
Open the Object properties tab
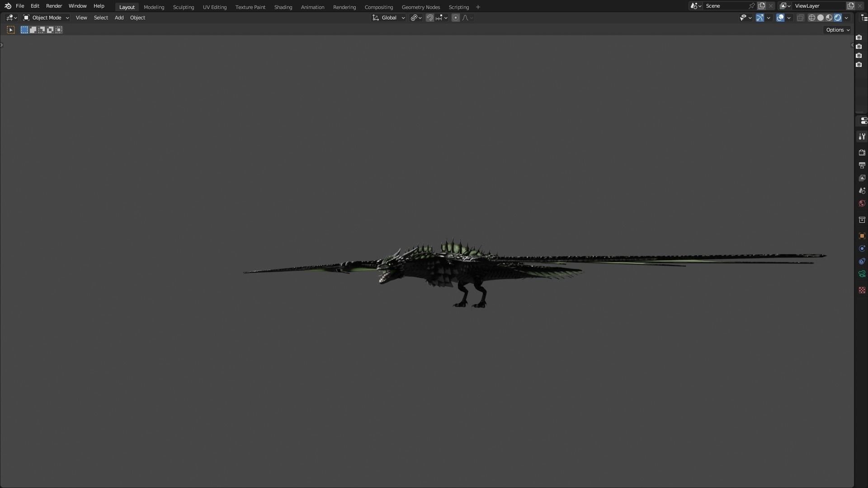(x=862, y=236)
